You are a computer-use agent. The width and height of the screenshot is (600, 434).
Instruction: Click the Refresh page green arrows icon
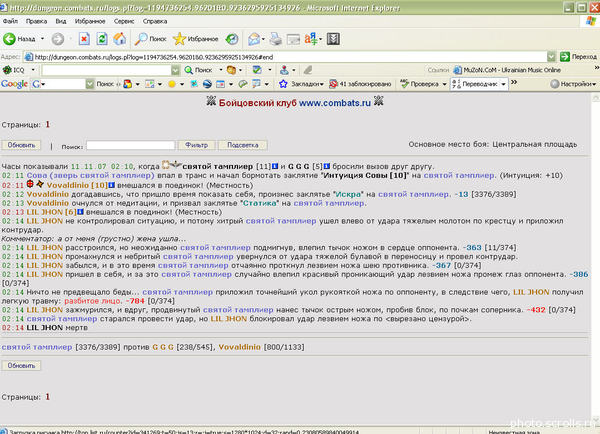(x=102, y=39)
